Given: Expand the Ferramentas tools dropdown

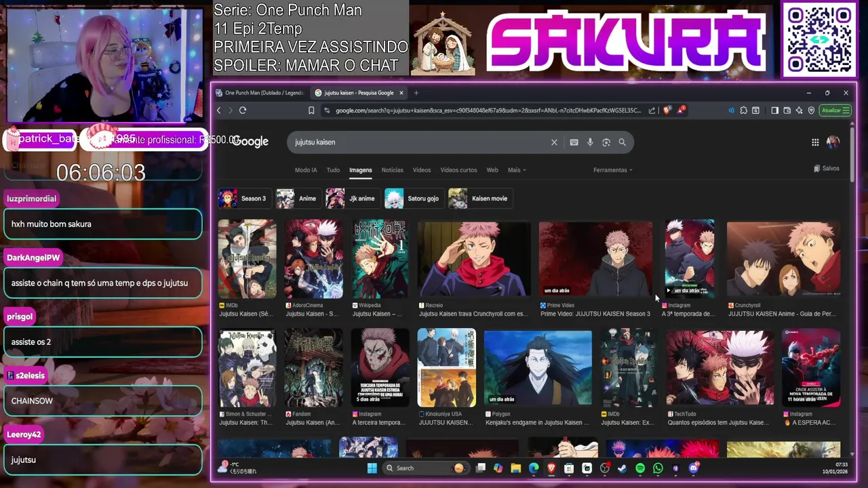Looking at the screenshot, I should click(613, 170).
